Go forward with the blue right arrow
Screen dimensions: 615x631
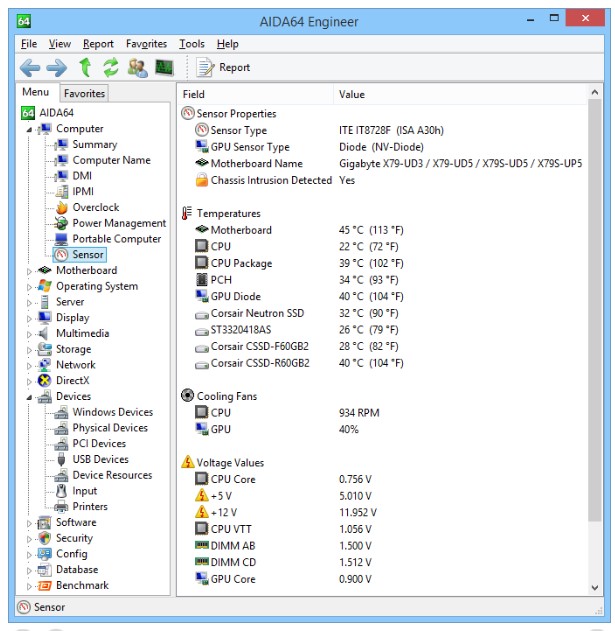[x=57, y=68]
